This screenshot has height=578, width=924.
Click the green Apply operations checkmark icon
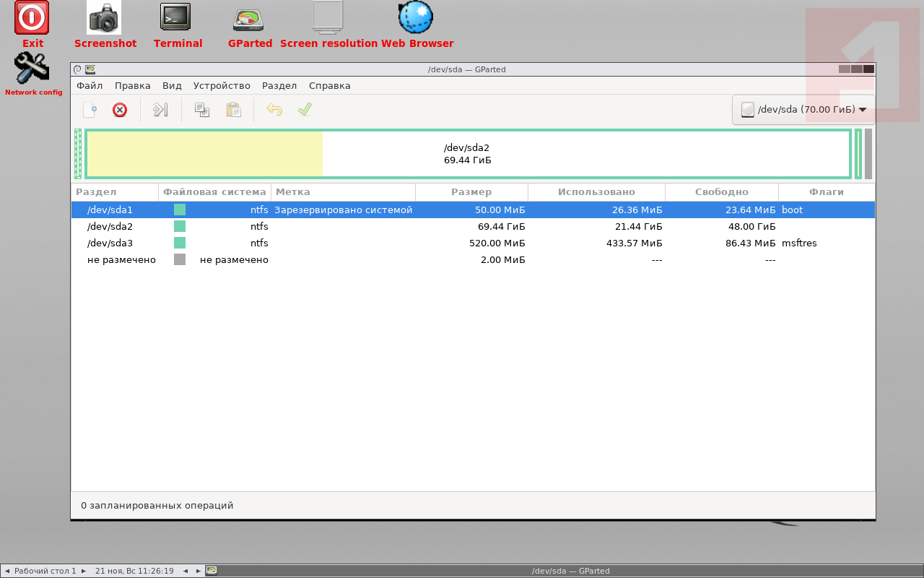305,110
